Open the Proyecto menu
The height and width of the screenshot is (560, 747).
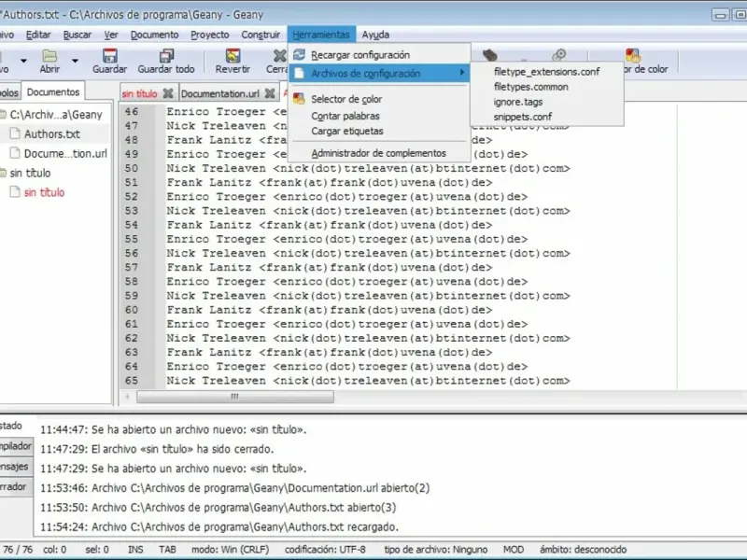[209, 35]
